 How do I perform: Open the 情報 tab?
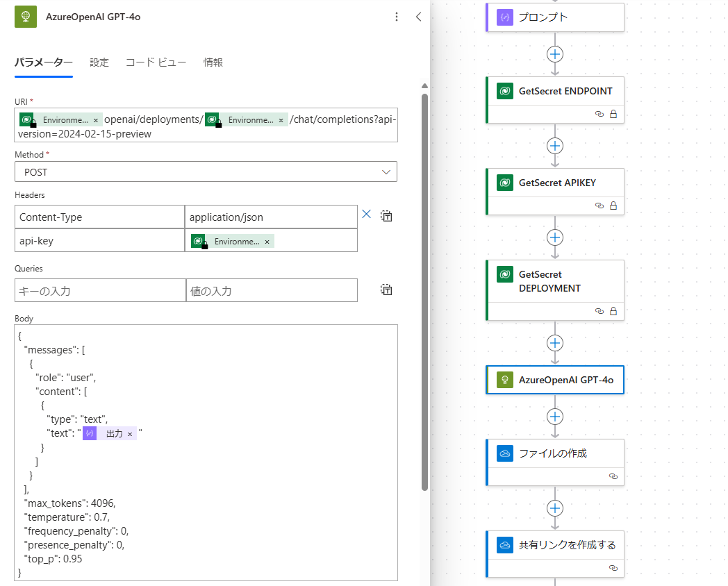point(213,62)
